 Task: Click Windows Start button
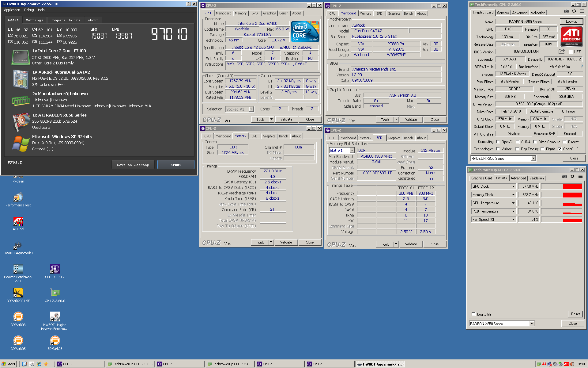pyautogui.click(x=8, y=364)
